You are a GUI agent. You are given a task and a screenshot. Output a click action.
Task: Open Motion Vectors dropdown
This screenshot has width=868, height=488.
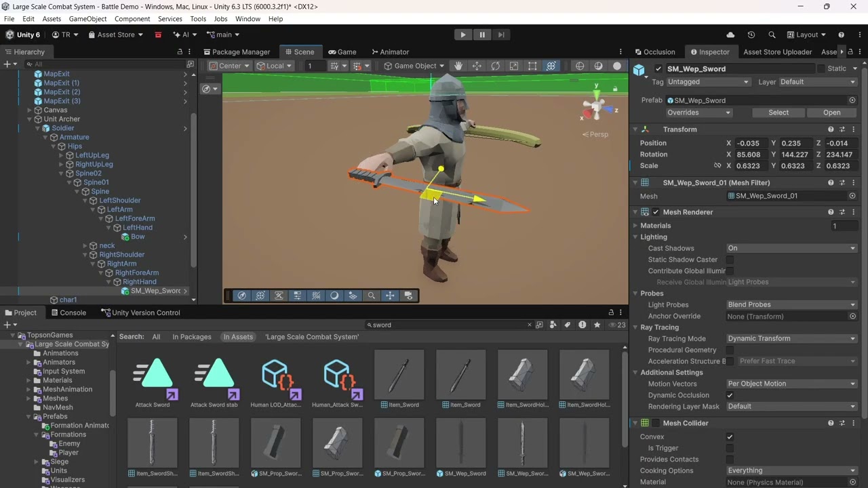click(792, 384)
